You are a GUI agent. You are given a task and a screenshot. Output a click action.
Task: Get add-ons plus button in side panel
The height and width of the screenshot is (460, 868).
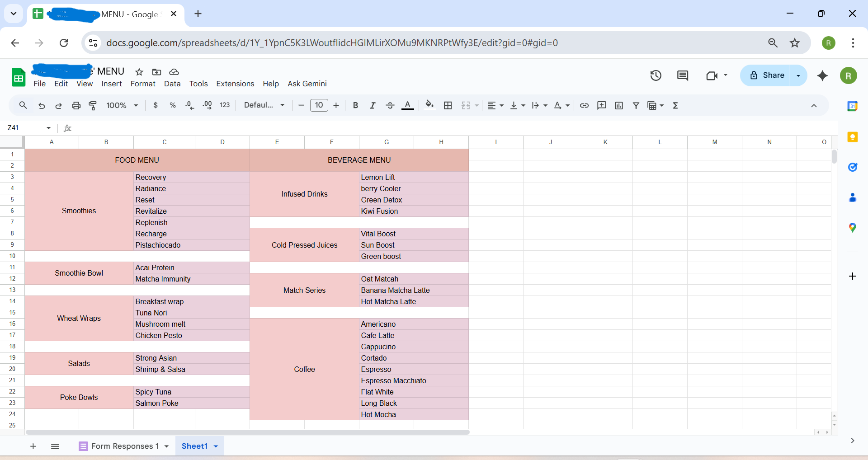point(853,276)
